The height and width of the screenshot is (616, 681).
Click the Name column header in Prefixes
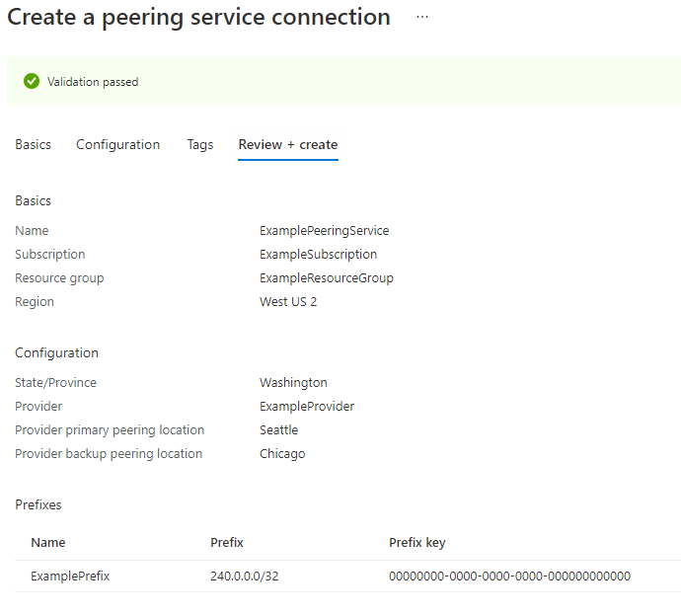click(48, 543)
